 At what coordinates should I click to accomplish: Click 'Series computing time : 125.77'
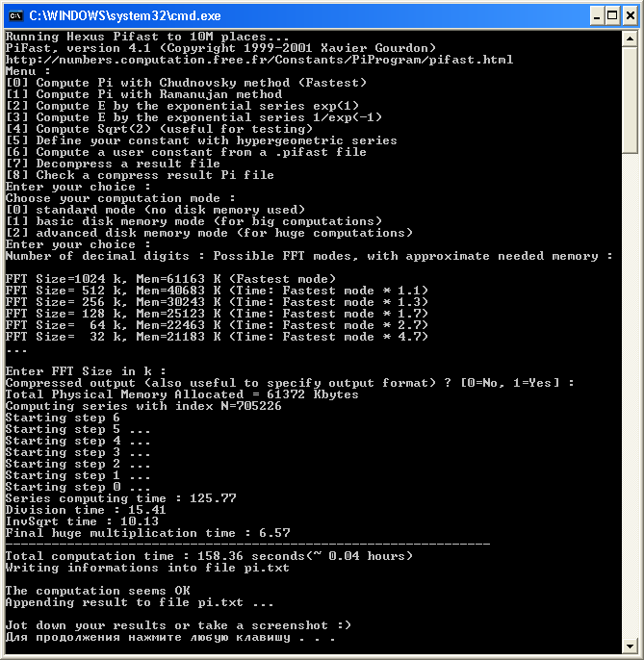[120, 498]
